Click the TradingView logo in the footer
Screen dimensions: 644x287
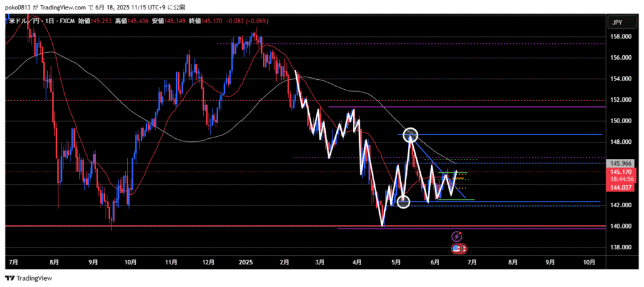[x=29, y=278]
